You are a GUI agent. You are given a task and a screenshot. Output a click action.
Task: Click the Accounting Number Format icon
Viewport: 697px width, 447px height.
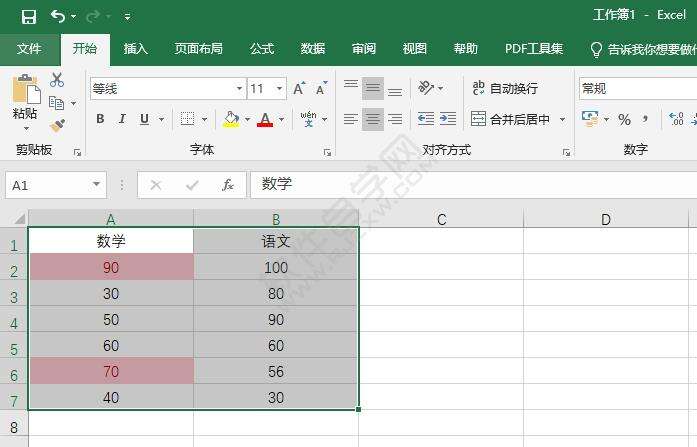click(590, 119)
